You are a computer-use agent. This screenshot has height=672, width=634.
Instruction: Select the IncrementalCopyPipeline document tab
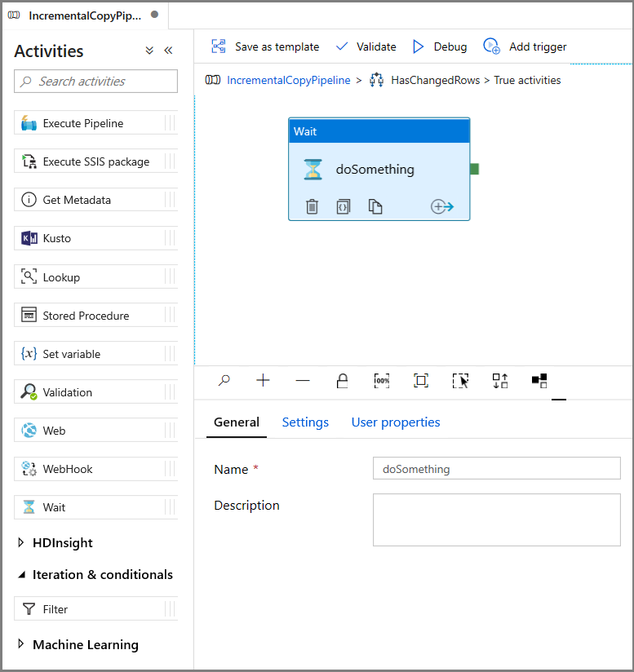[84, 15]
